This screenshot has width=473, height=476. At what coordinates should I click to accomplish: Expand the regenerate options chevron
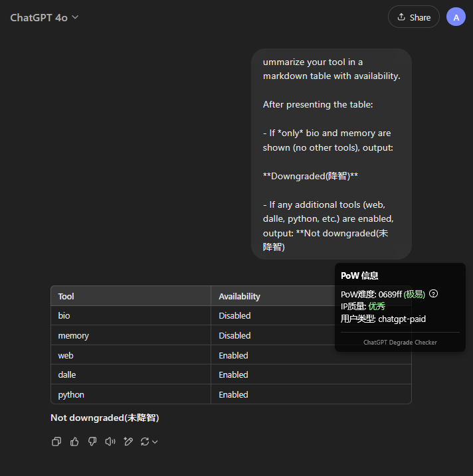[155, 441]
